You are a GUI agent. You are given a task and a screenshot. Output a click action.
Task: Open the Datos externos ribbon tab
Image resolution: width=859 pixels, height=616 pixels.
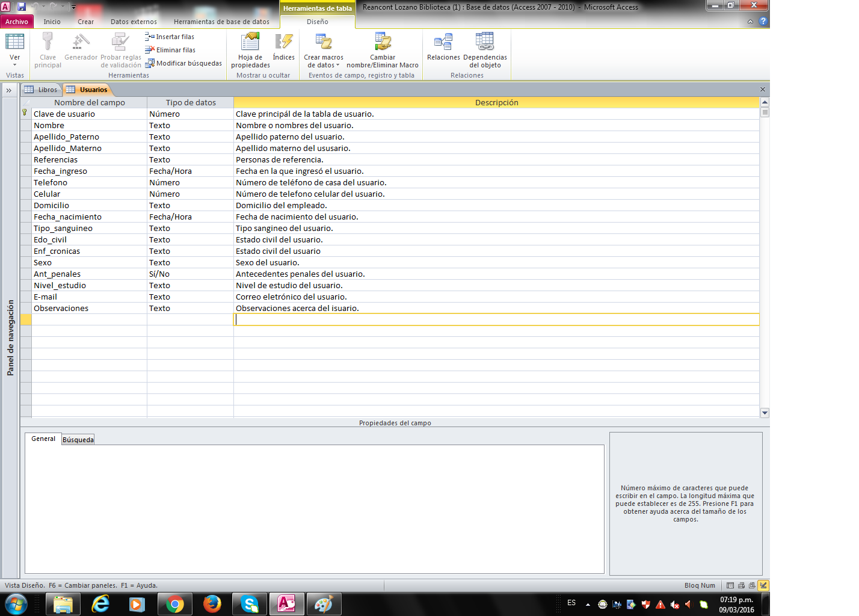[134, 22]
